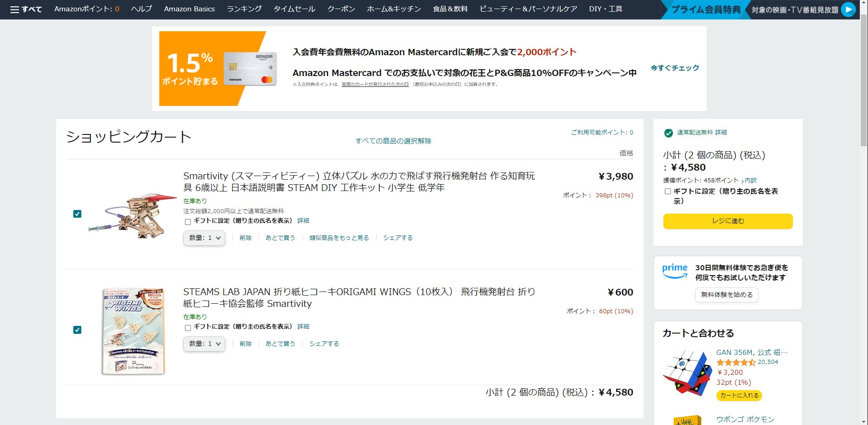Viewport: 868px width, 425px height.
Task: Tick the gift checkbox in subtotal box
Action: pyautogui.click(x=668, y=191)
